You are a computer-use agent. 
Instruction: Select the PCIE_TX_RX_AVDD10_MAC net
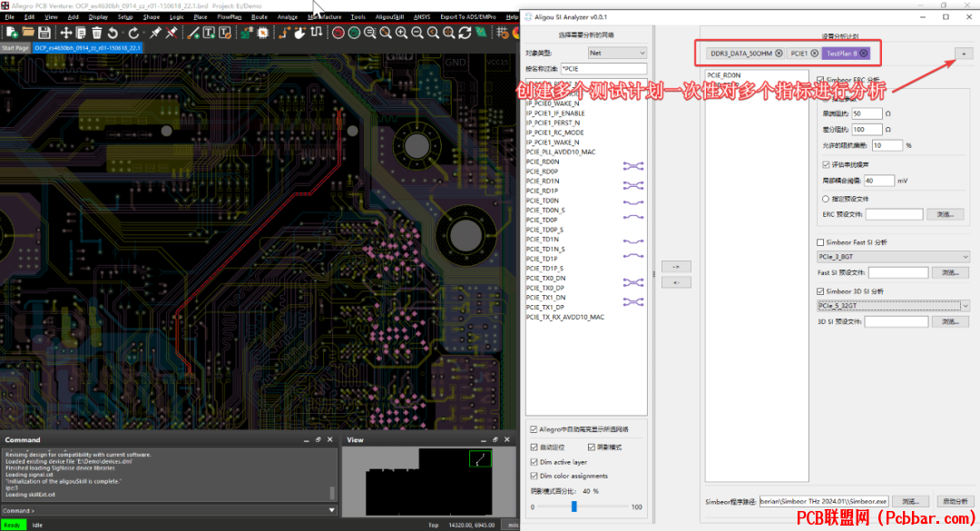pyautogui.click(x=565, y=317)
